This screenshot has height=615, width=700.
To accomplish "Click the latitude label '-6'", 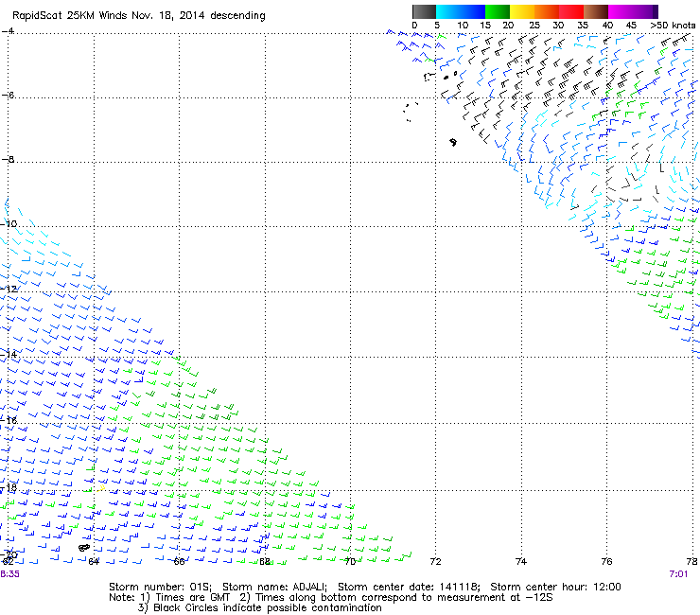I will pyautogui.click(x=8, y=96).
